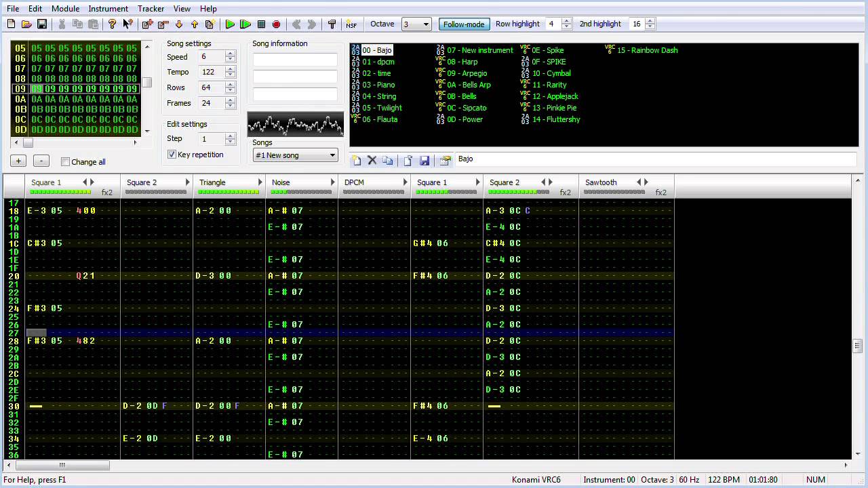Open the Help menu
This screenshot has width=868, height=488.
209,9
